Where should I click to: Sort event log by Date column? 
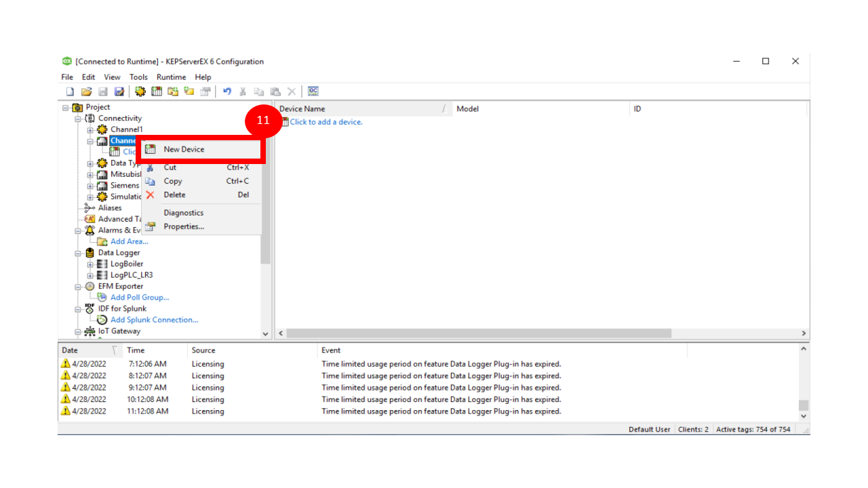[x=91, y=350]
